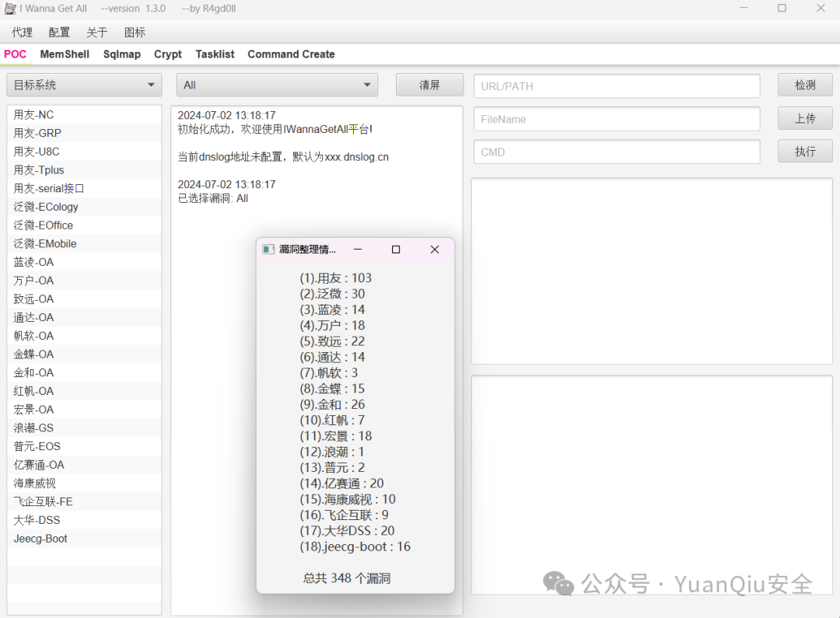Focus the CMD input field
This screenshot has width=840, height=618.
[617, 152]
